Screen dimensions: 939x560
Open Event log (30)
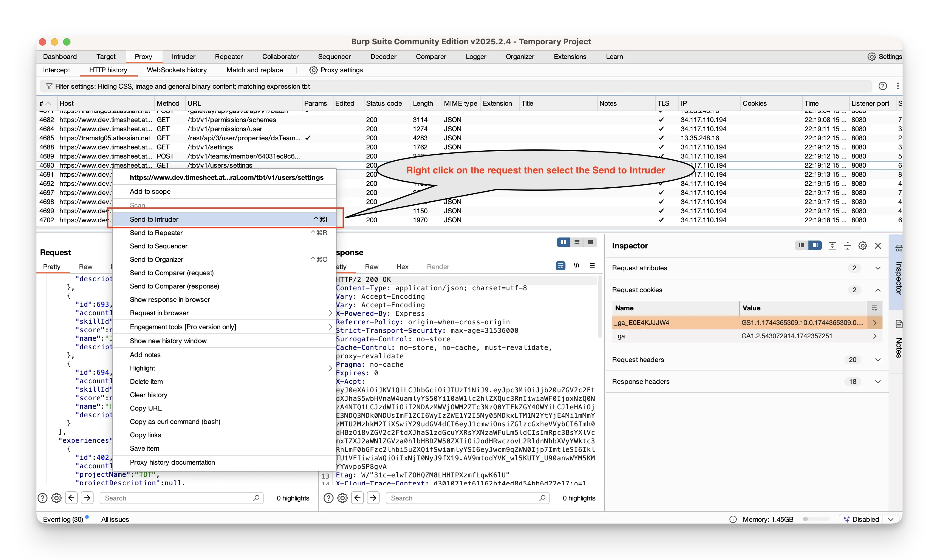click(x=63, y=519)
